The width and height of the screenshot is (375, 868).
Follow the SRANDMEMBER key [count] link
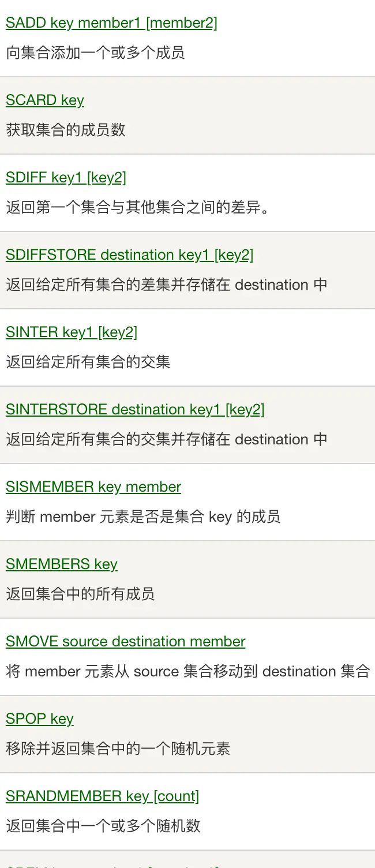(102, 796)
